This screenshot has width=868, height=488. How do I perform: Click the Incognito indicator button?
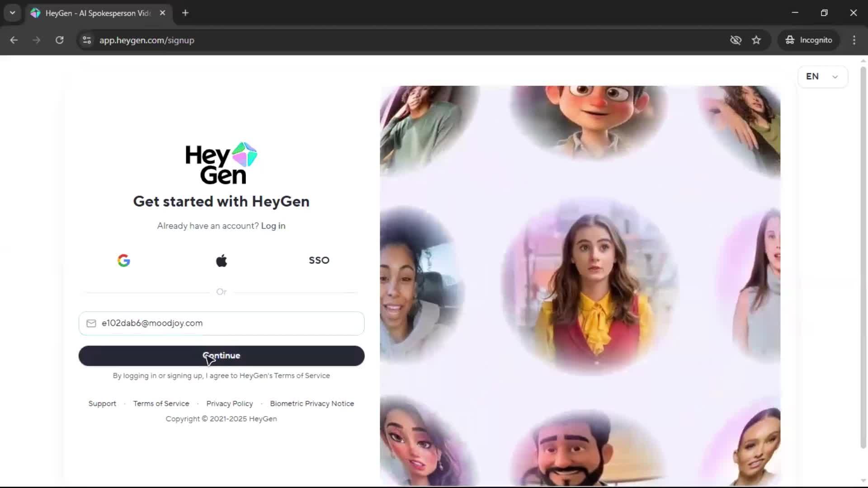tap(809, 40)
